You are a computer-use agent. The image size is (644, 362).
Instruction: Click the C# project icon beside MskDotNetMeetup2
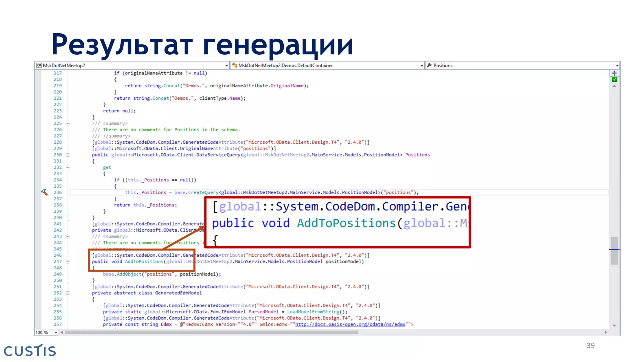(x=39, y=65)
